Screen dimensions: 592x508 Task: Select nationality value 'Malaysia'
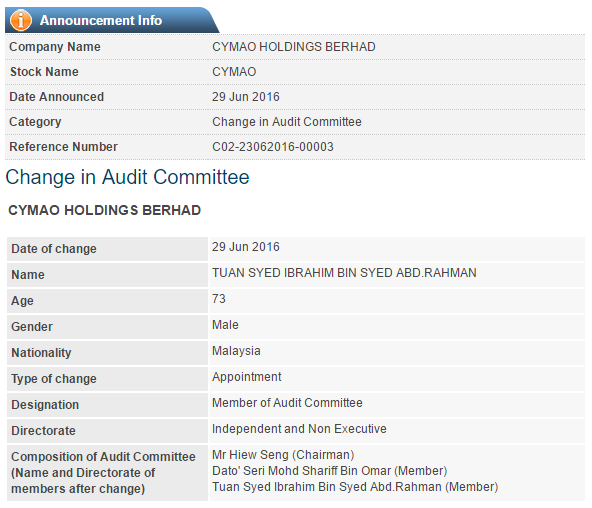click(x=236, y=351)
